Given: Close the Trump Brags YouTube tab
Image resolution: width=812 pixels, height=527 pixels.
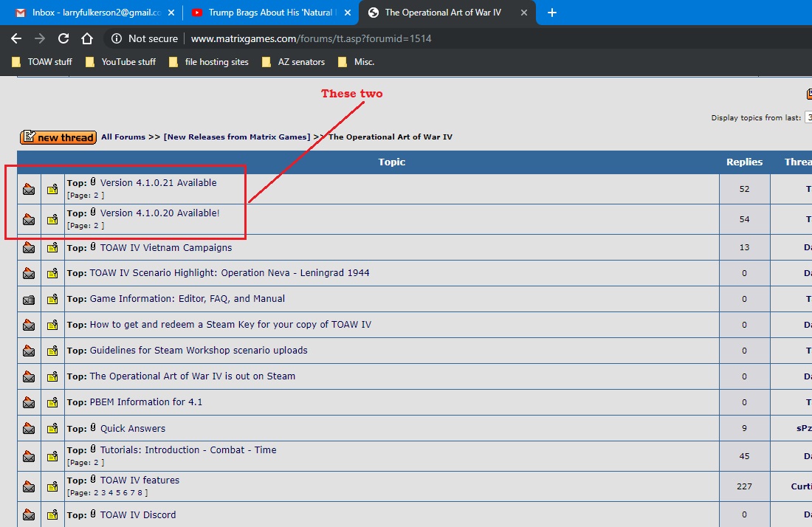Looking at the screenshot, I should [x=348, y=13].
